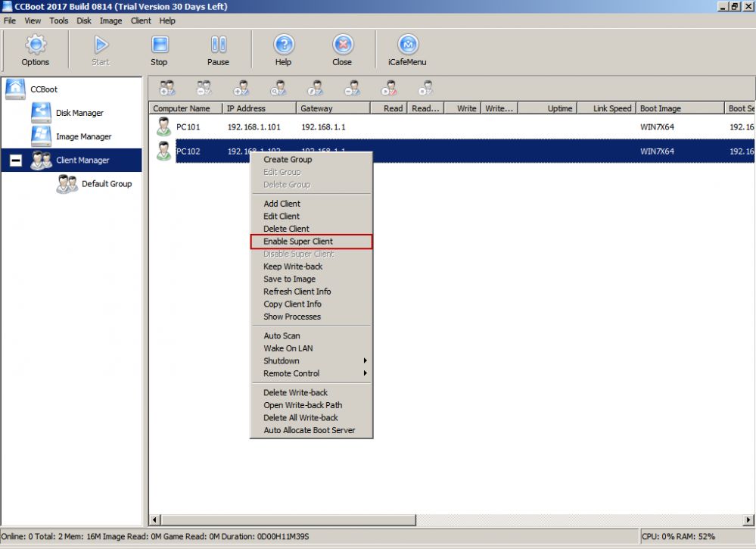Open the View menu
Viewport: 756px width, 549px height.
coord(33,20)
